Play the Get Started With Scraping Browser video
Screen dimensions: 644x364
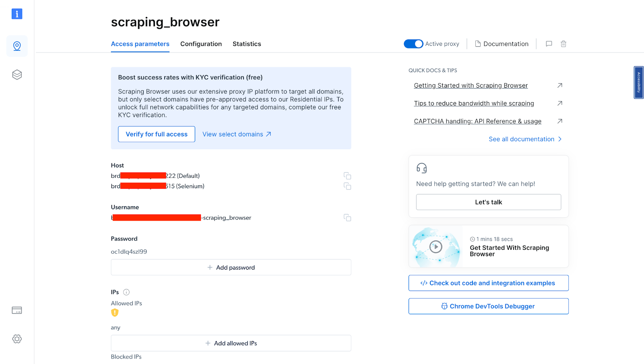click(x=436, y=247)
